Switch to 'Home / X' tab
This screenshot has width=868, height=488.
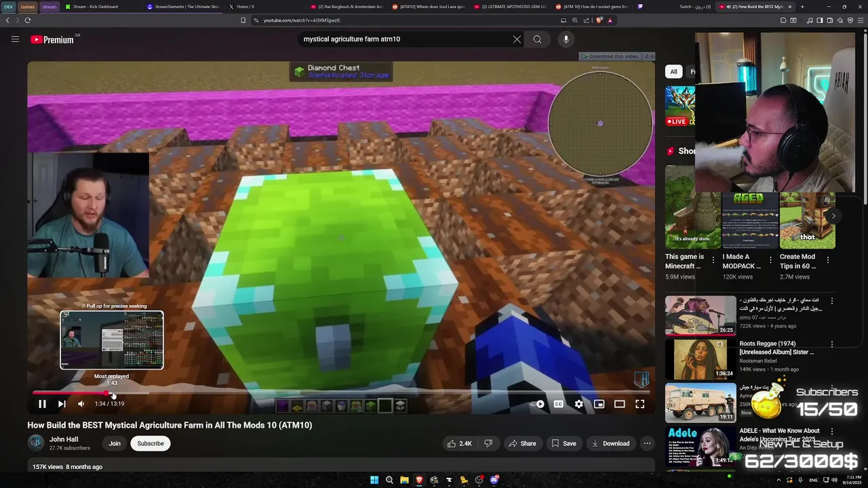tap(266, 7)
